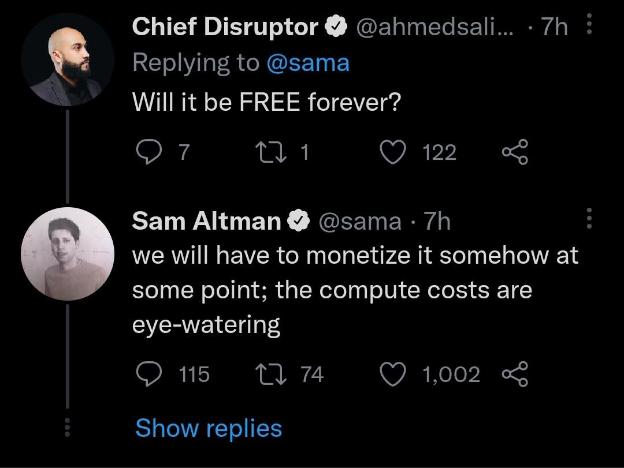The width and height of the screenshot is (624, 468).
Task: Click the @sama handle next to Sam Altman
Action: 360,221
